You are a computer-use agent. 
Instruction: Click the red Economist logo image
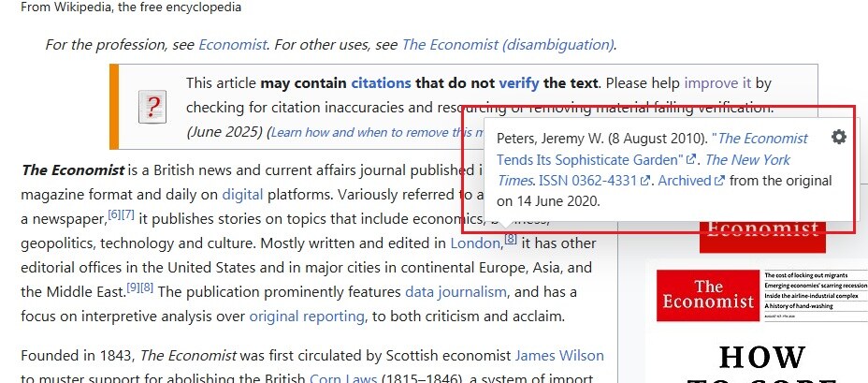click(x=762, y=237)
